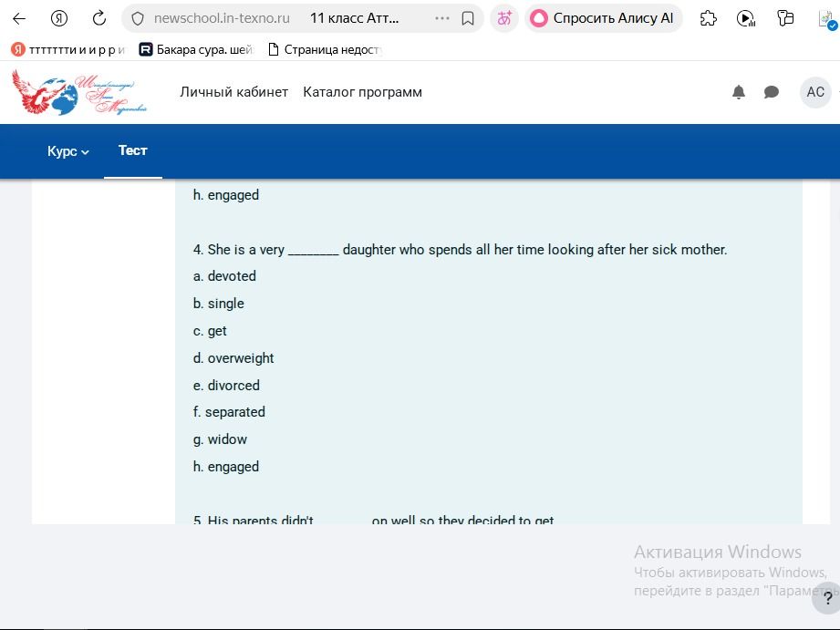This screenshot has width=840, height=630.
Task: Click the Спросить Алису AI button
Action: [x=603, y=18]
